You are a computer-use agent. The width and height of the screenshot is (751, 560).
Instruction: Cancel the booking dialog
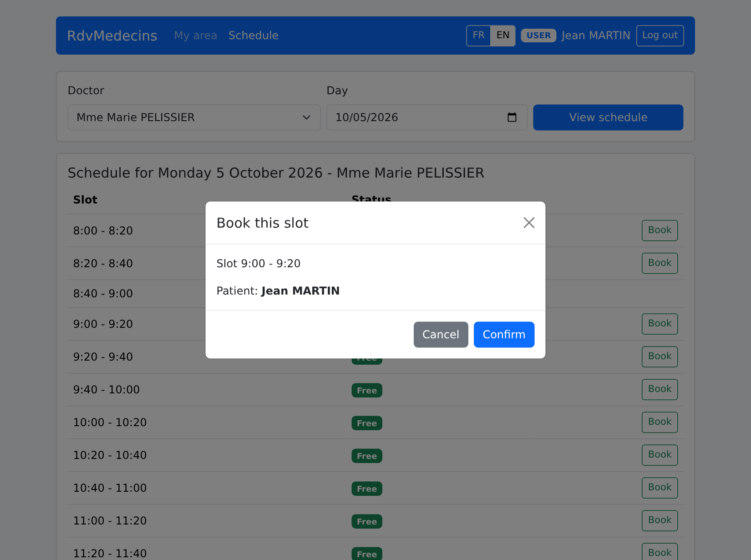441,335
